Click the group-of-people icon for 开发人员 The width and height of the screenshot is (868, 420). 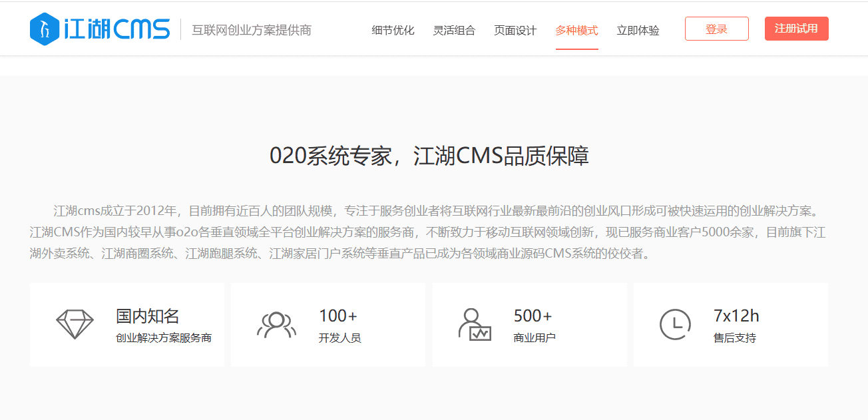coord(276,325)
